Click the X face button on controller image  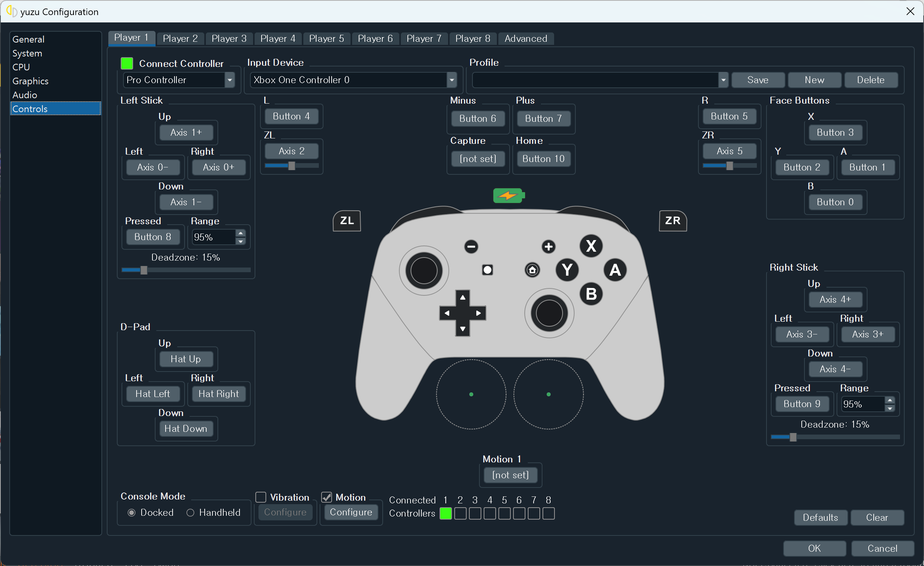pos(591,246)
